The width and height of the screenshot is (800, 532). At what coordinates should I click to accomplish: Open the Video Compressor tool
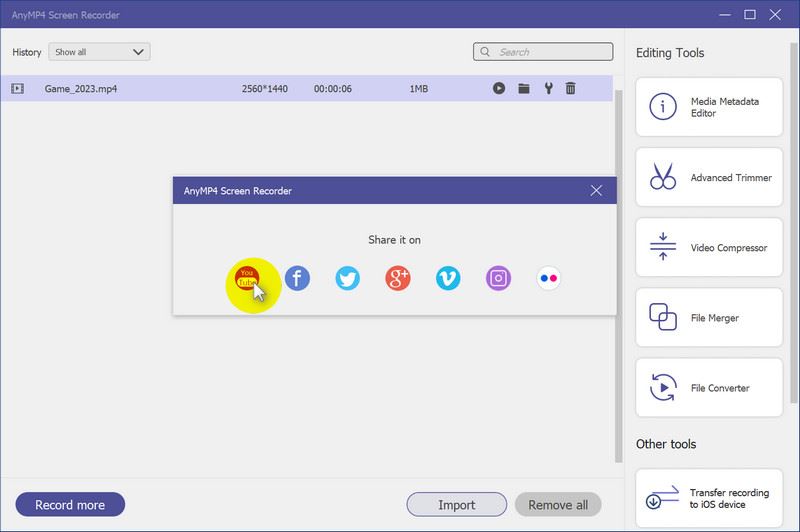pyautogui.click(x=709, y=247)
